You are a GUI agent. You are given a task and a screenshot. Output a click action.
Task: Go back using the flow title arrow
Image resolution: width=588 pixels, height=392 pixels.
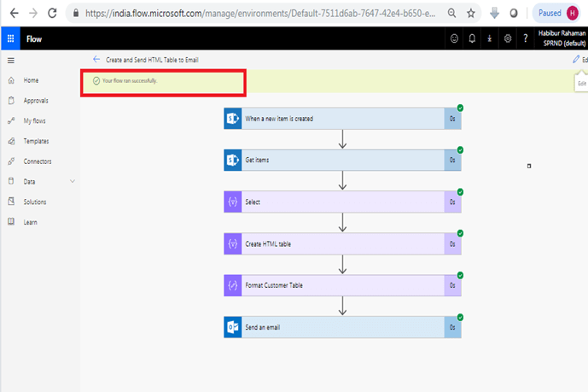click(x=96, y=59)
